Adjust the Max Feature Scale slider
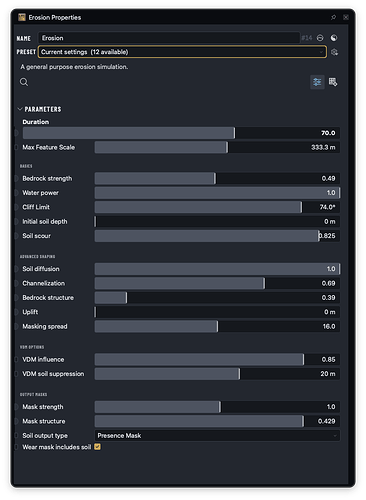366x500 pixels. pyautogui.click(x=217, y=147)
